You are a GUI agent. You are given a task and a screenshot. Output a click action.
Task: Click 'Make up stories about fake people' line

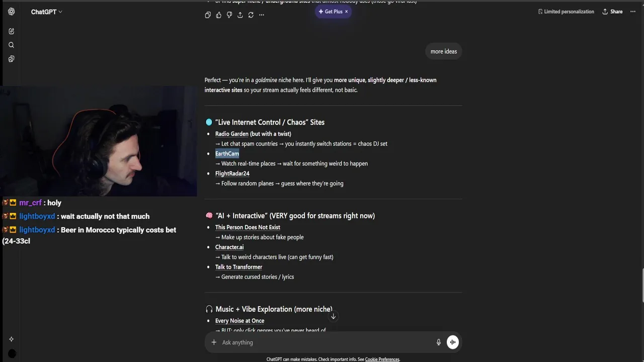pos(260,237)
